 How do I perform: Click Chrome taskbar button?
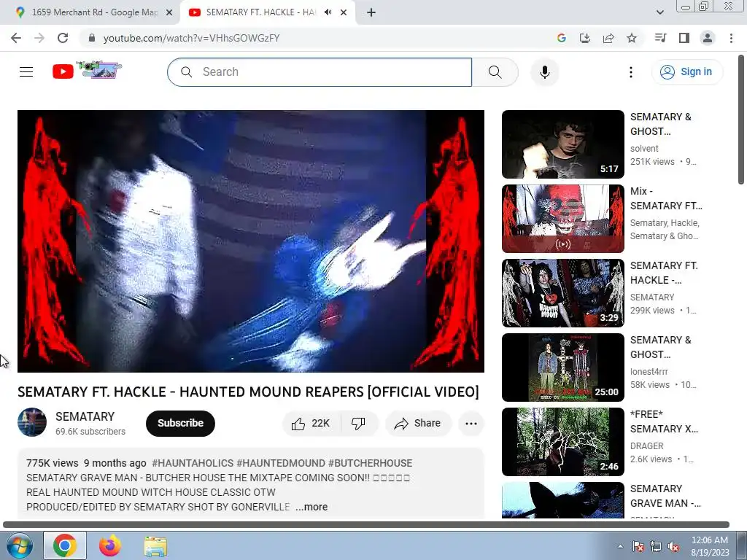coord(65,545)
